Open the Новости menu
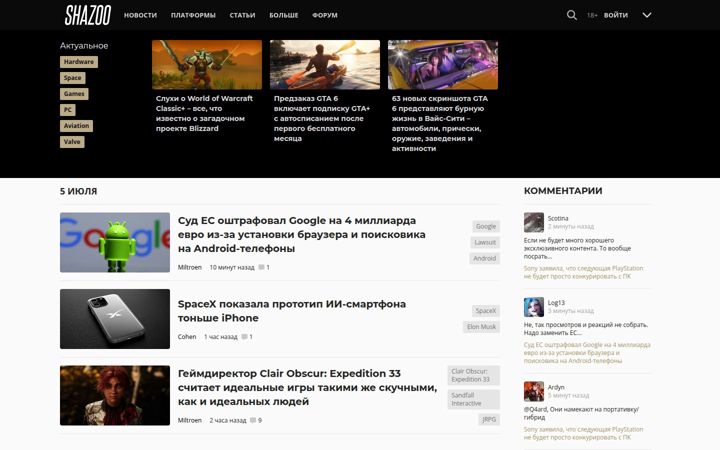 [x=141, y=15]
